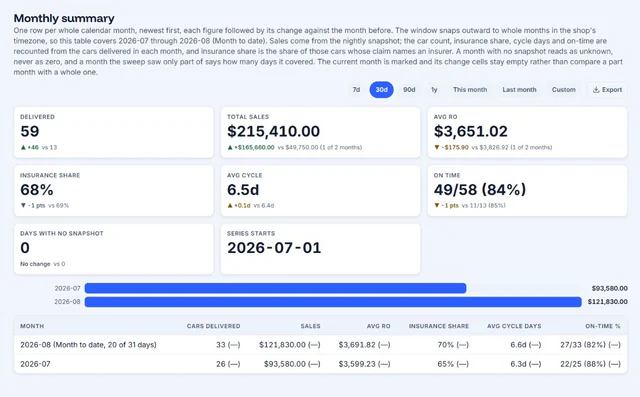
Task: Click the 27/33 (82%) on-time cell
Action: tap(590, 345)
